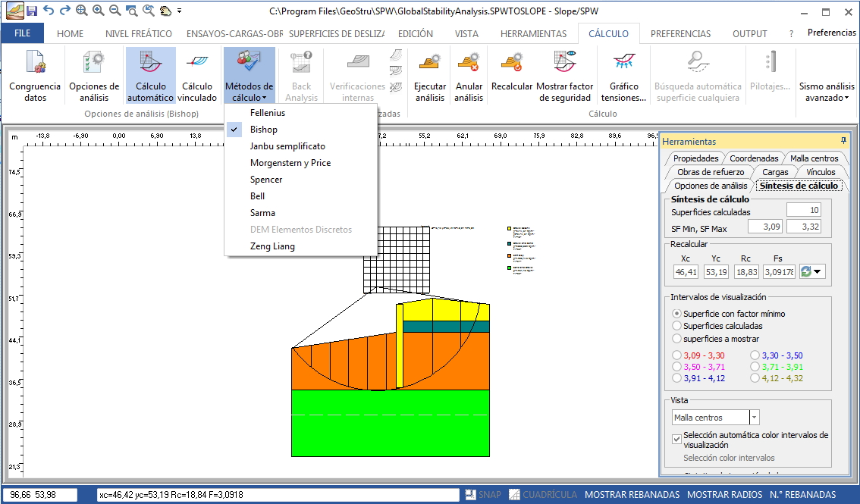Click the Congruencia datos icon

(x=35, y=76)
